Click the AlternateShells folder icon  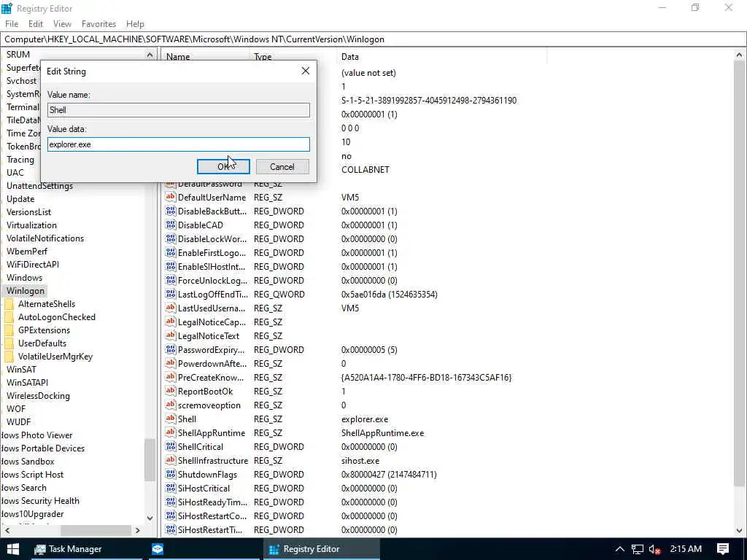point(9,304)
